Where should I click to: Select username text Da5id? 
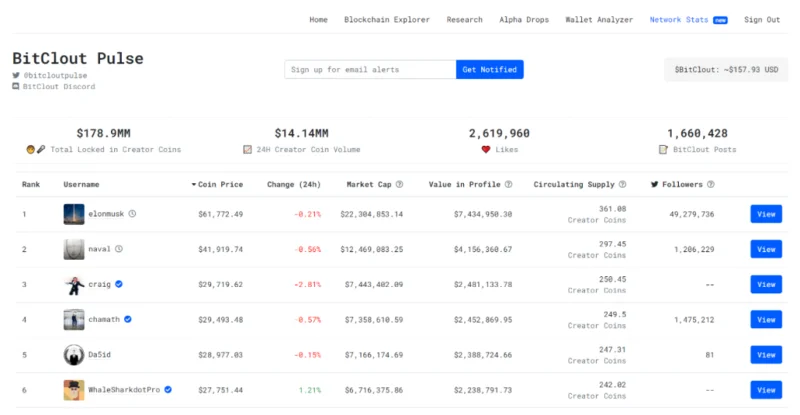(x=99, y=355)
